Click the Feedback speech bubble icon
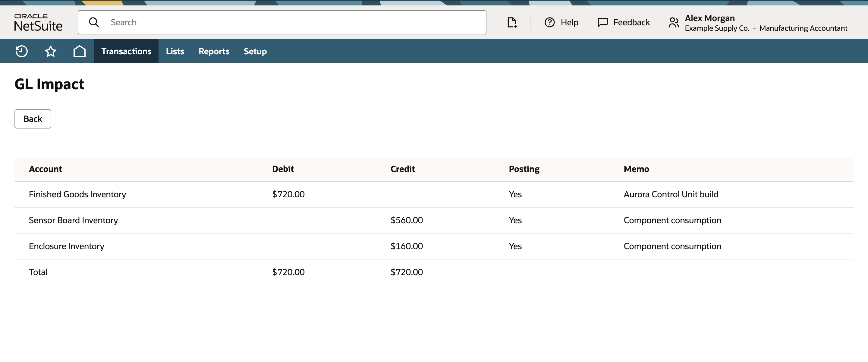 [x=602, y=22]
